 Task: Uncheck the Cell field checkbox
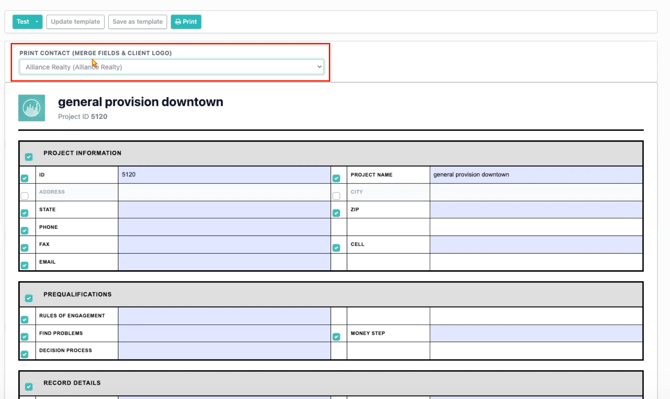(336, 248)
